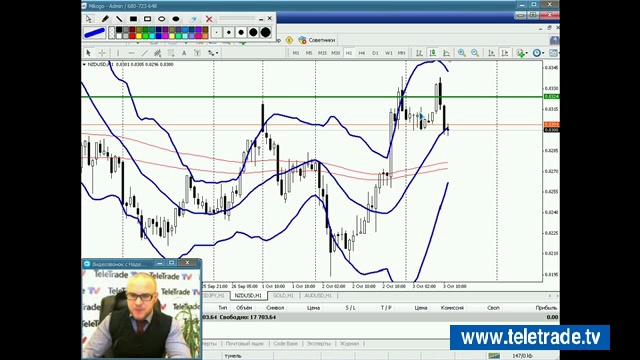Set second smallest brush thickness dot
The image size is (640, 360).
coord(229,32)
